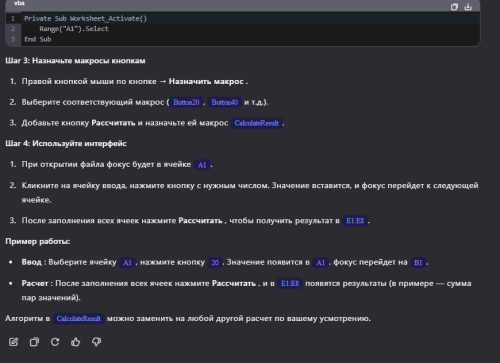Click the E1:E8 tag after 'результат в'
500x363 pixels.
[x=355, y=221]
